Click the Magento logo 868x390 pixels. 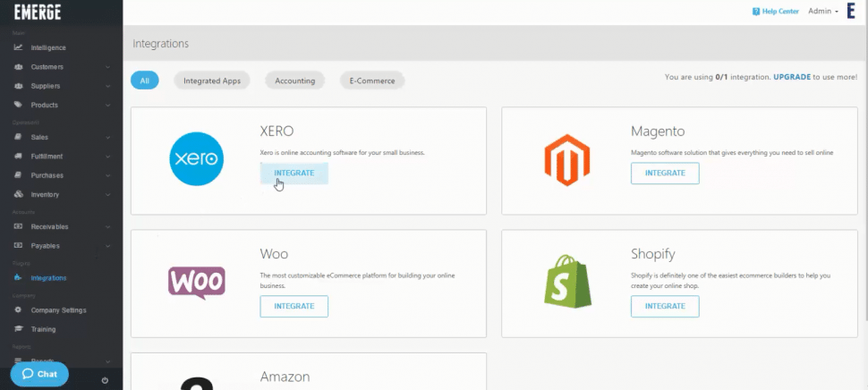[566, 160]
